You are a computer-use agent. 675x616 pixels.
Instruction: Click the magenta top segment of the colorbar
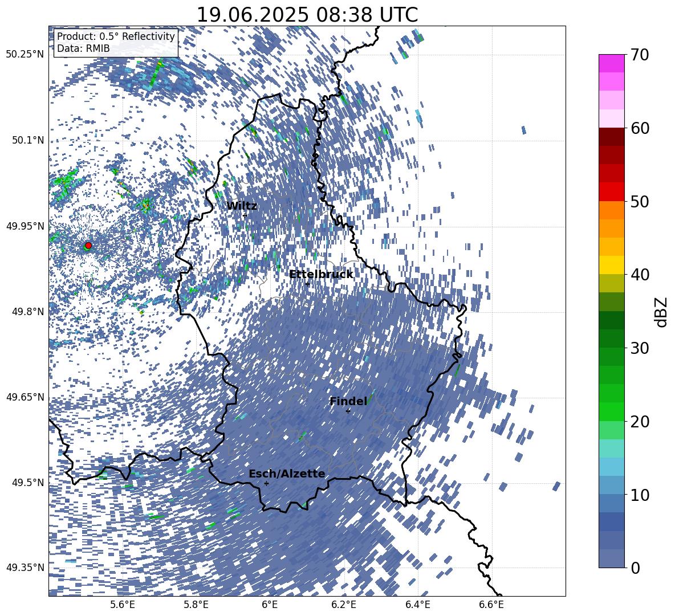coord(611,63)
